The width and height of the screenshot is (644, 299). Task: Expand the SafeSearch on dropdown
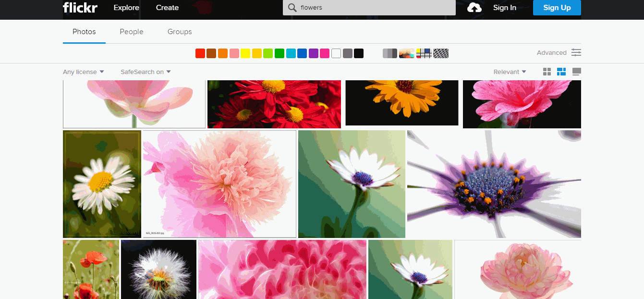pos(146,72)
